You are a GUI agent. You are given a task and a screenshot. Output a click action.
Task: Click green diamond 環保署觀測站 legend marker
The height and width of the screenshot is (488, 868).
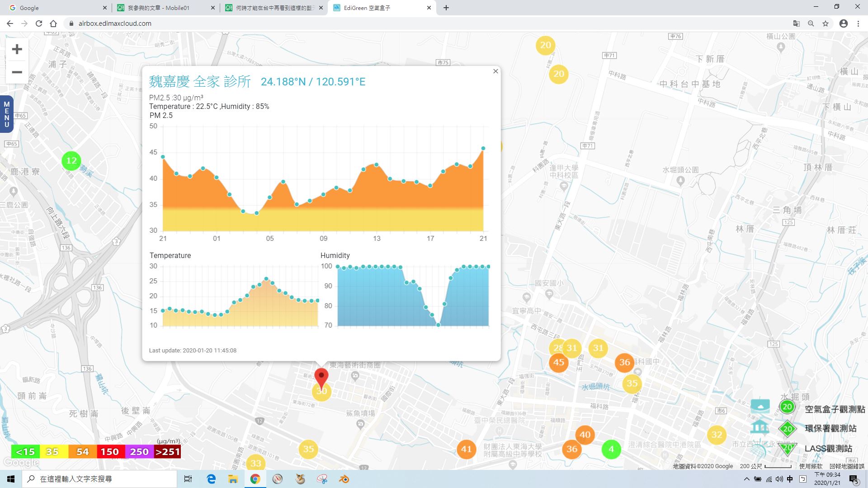[787, 429]
